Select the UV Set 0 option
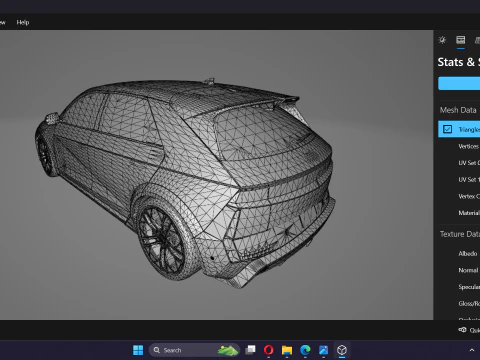Screen dimensions: 480x360 click(x=468, y=163)
